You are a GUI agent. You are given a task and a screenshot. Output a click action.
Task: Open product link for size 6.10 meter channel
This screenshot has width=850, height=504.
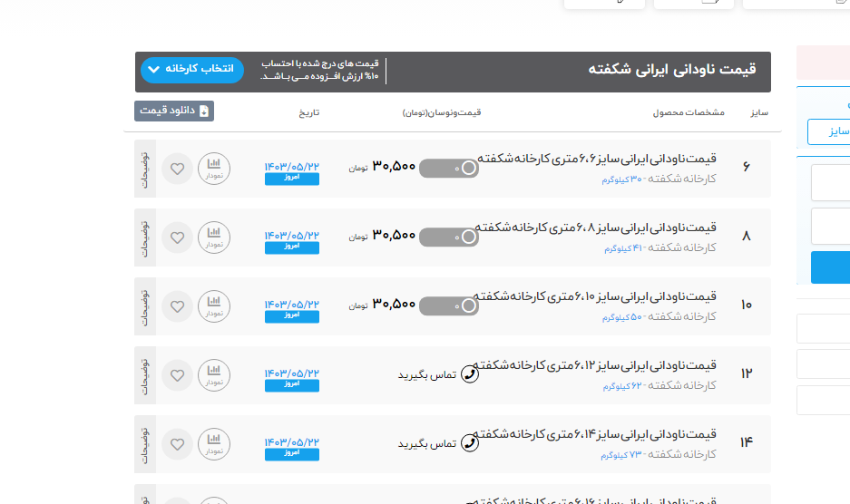click(594, 296)
